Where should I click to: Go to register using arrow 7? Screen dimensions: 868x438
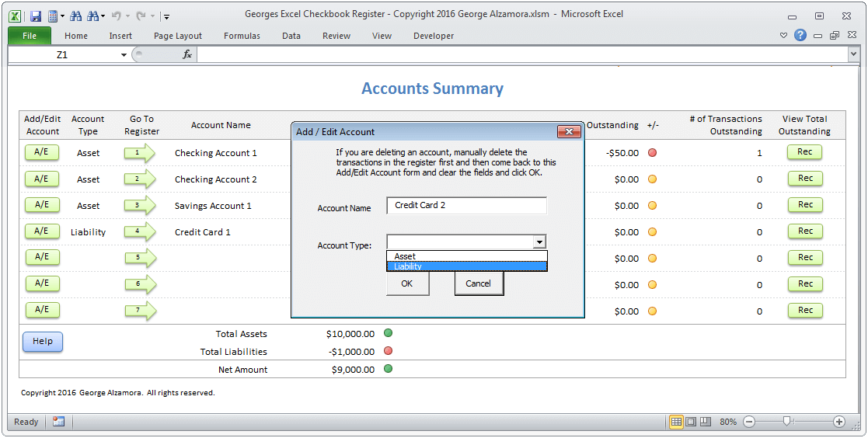tap(140, 311)
